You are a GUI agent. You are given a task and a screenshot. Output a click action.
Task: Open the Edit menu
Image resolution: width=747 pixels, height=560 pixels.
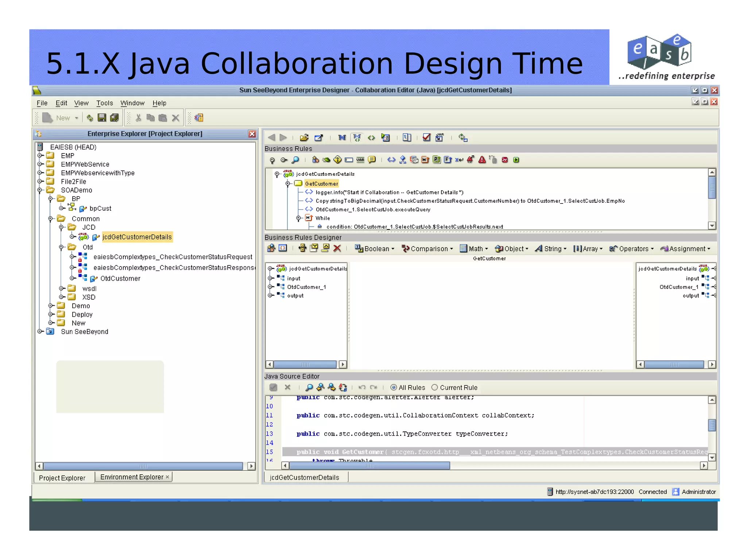tap(61, 103)
